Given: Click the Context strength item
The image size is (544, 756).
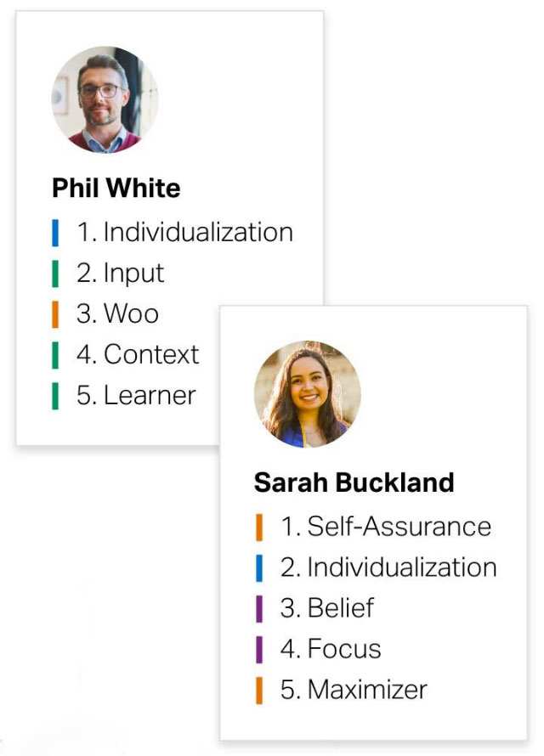Looking at the screenshot, I should tap(137, 354).
